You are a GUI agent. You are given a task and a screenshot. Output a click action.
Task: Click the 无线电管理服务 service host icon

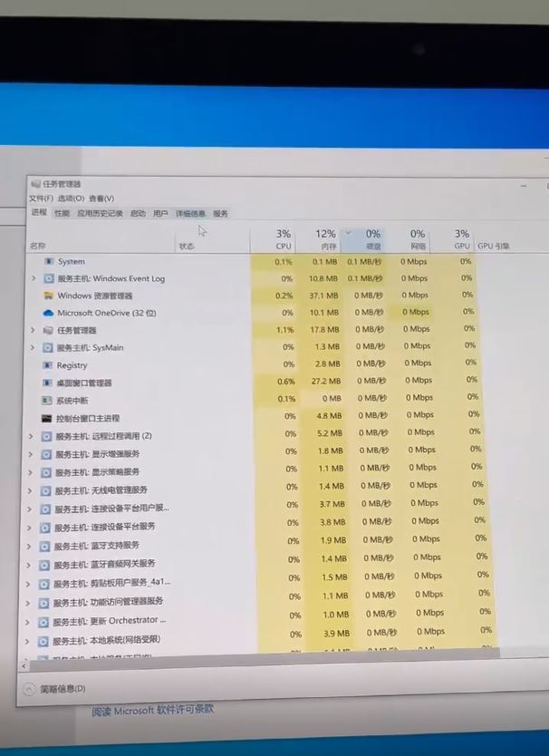(x=45, y=490)
